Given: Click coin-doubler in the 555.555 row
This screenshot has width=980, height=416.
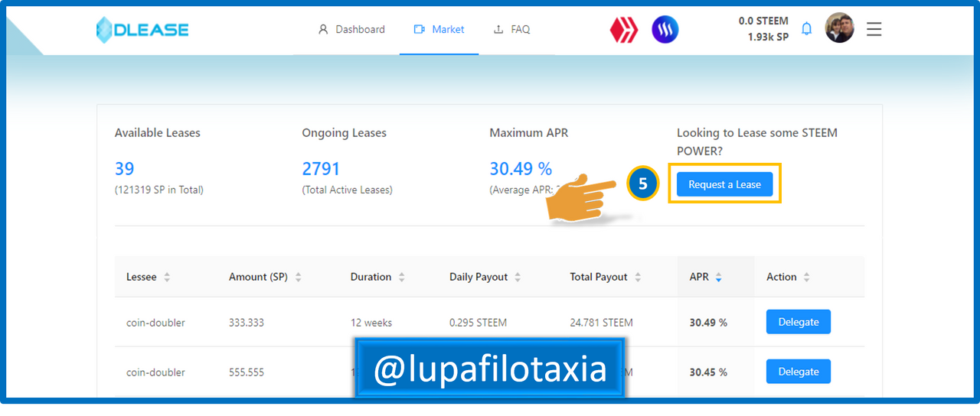Looking at the screenshot, I should pyautogui.click(x=155, y=372).
